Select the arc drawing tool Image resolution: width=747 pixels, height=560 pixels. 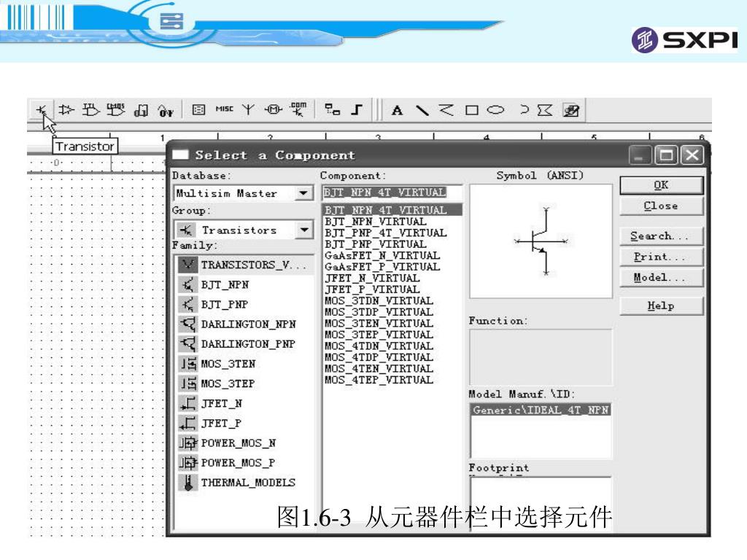point(524,110)
